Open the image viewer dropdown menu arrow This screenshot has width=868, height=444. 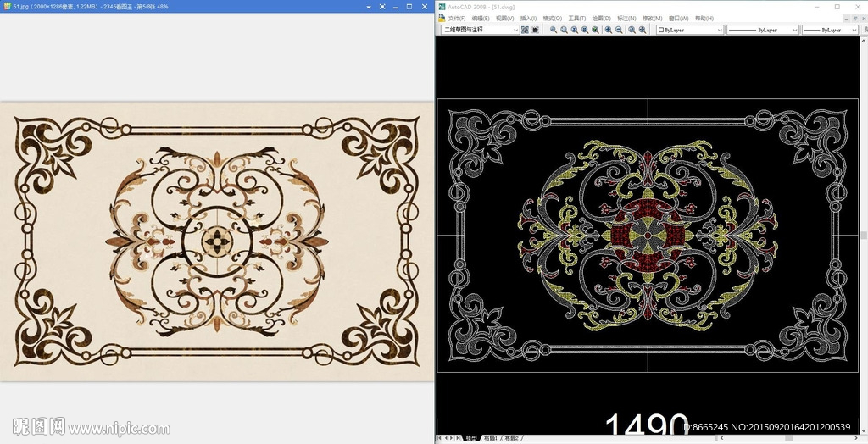coord(369,7)
